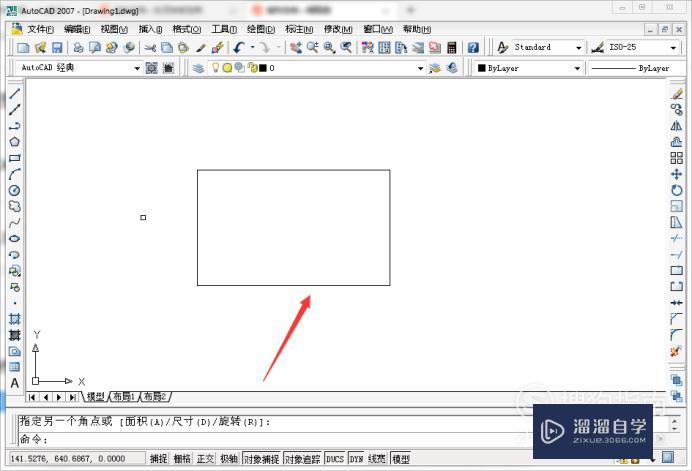This screenshot has height=471, width=692.
Task: Toggle 栅格 grid display
Action: click(181, 459)
